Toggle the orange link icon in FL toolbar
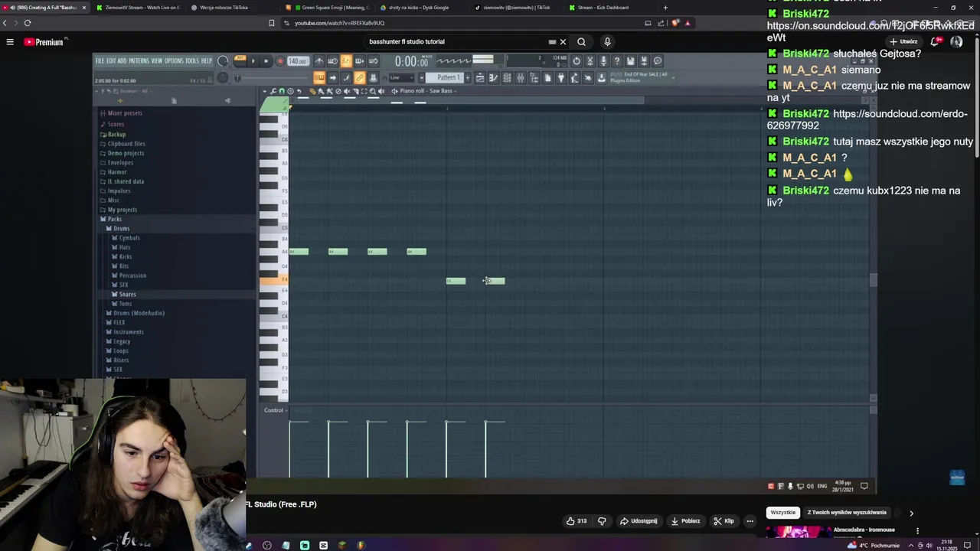Screen dimensions: 980x551 [x=360, y=77]
